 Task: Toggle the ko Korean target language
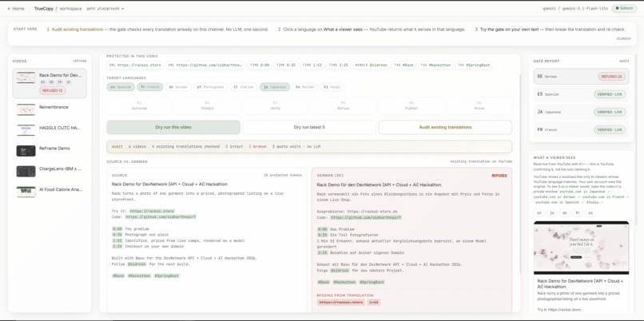coord(304,87)
